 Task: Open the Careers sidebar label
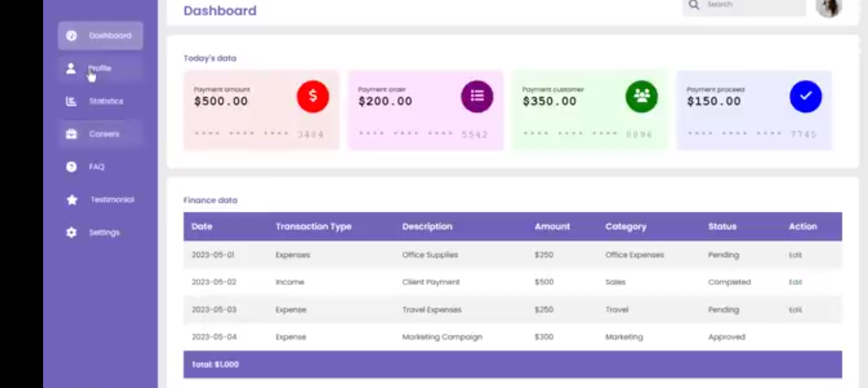coord(104,134)
